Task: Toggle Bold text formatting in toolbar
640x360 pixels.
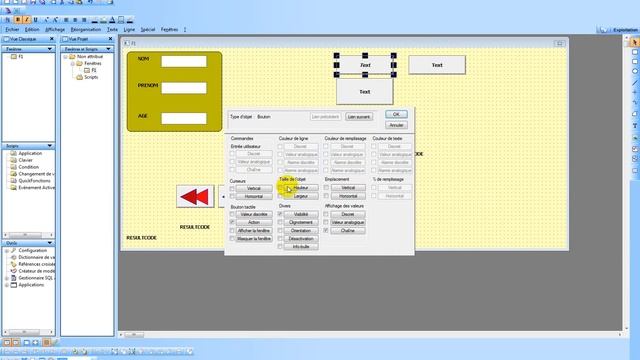Action: click(18, 20)
